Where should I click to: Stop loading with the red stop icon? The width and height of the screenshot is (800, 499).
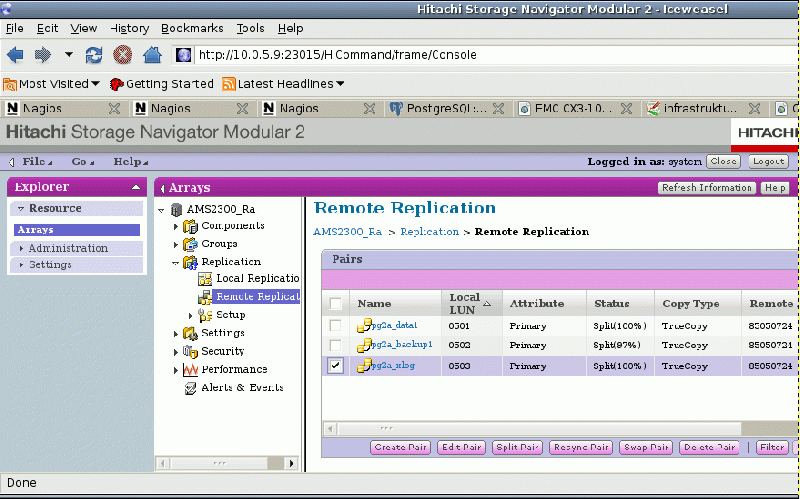point(122,55)
